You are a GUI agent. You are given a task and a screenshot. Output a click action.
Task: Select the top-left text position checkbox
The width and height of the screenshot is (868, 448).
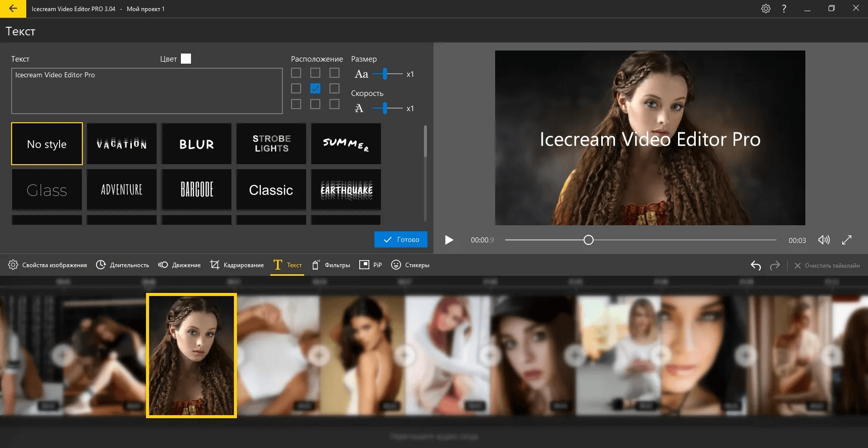tap(296, 73)
